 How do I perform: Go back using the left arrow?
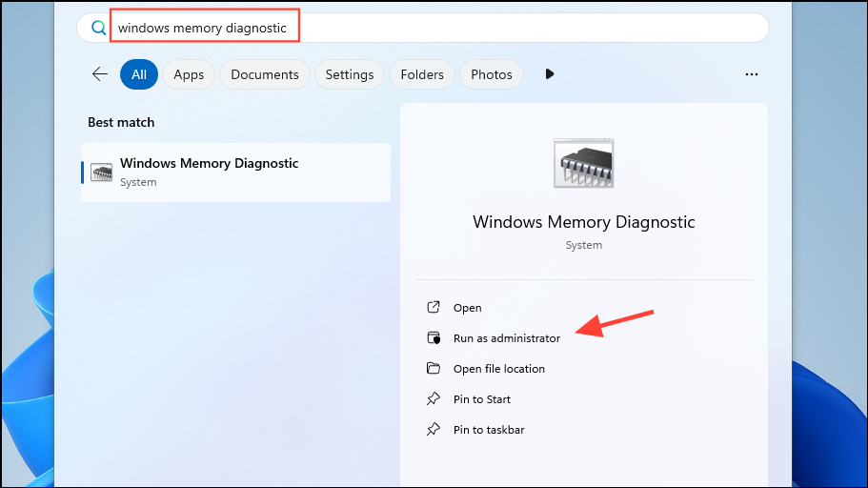tap(100, 74)
